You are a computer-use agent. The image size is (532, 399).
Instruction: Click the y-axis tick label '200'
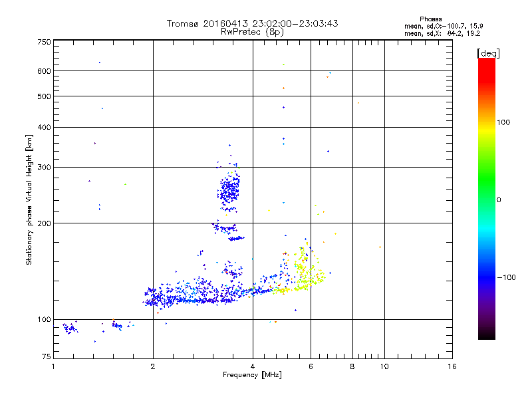[x=44, y=223]
